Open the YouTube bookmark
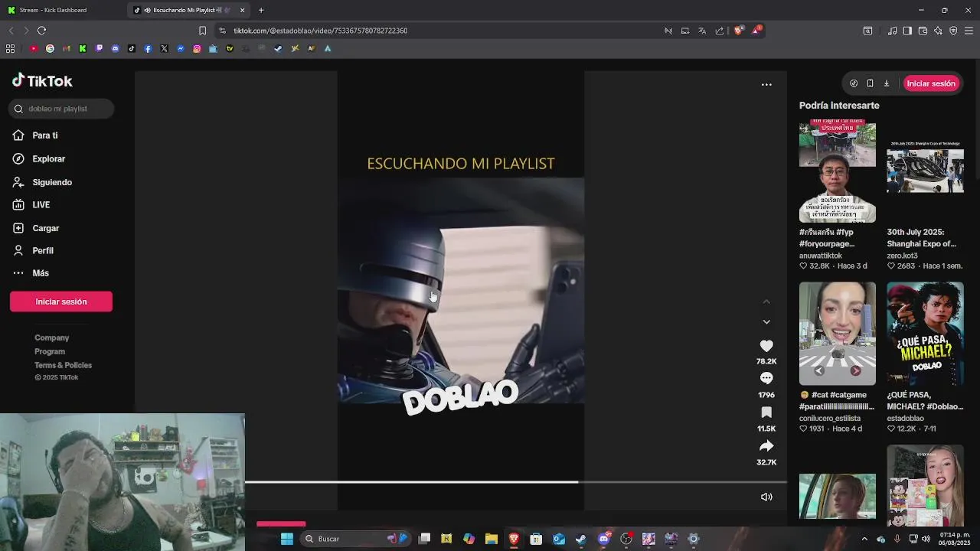 (34, 48)
